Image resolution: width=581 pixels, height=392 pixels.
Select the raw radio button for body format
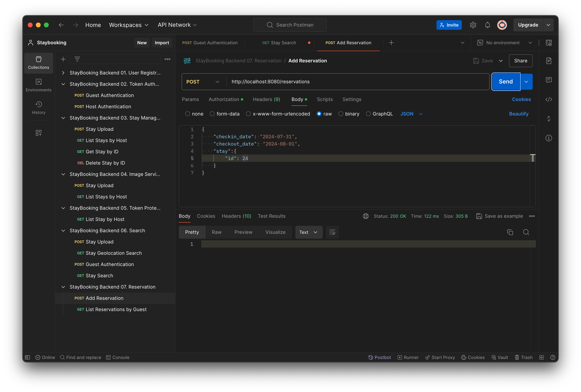click(x=319, y=114)
